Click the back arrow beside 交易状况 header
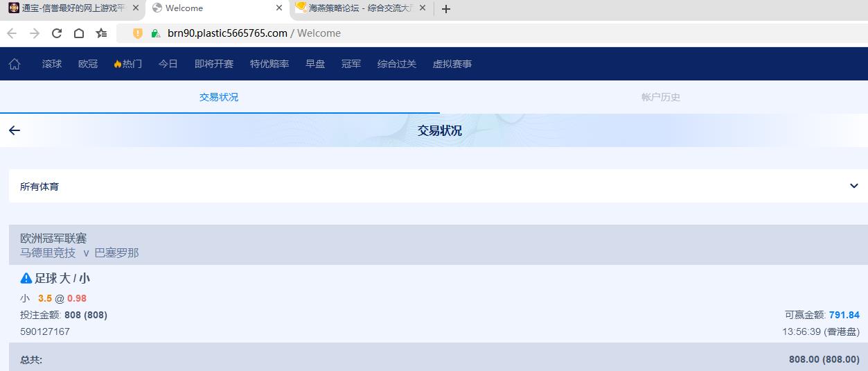Screen dimensions: 868x371 coord(15,130)
